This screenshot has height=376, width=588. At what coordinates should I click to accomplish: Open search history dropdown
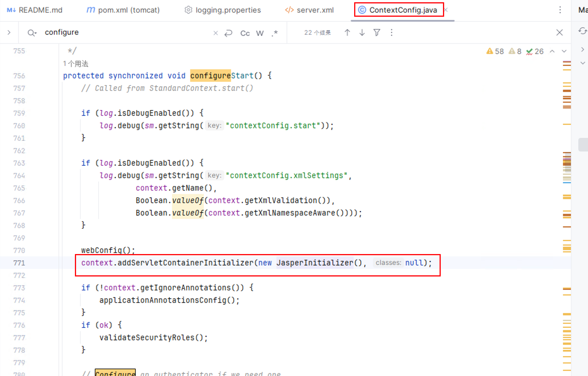pyautogui.click(x=32, y=33)
